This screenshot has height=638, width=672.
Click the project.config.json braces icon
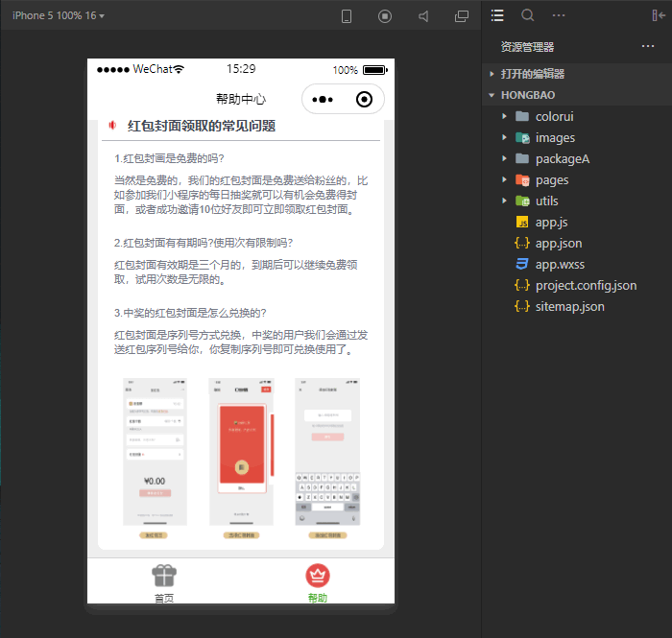point(522,285)
